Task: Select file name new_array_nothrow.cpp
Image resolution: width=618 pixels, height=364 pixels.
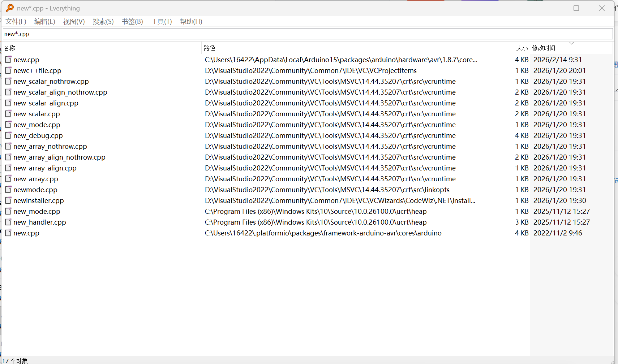Action: tap(50, 146)
